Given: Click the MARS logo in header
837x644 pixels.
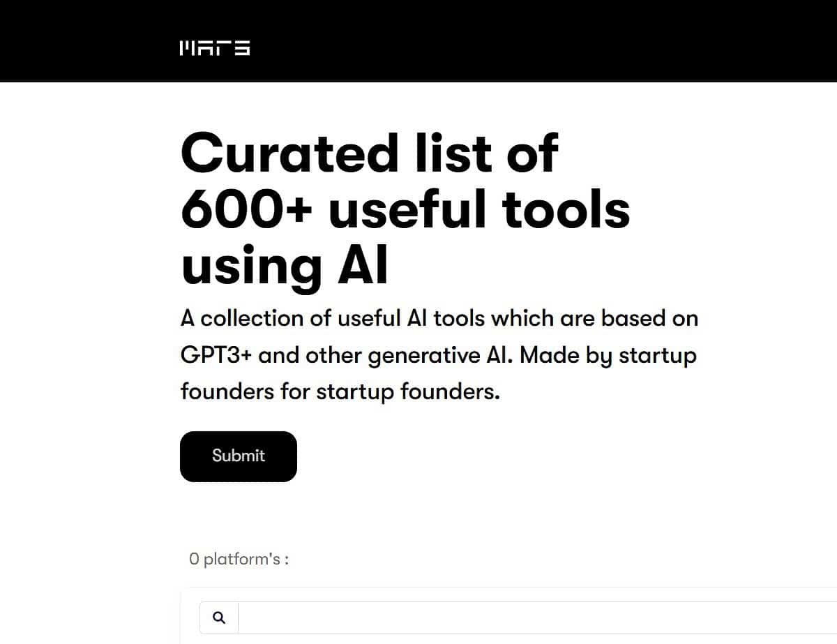Looking at the screenshot, I should (x=215, y=48).
